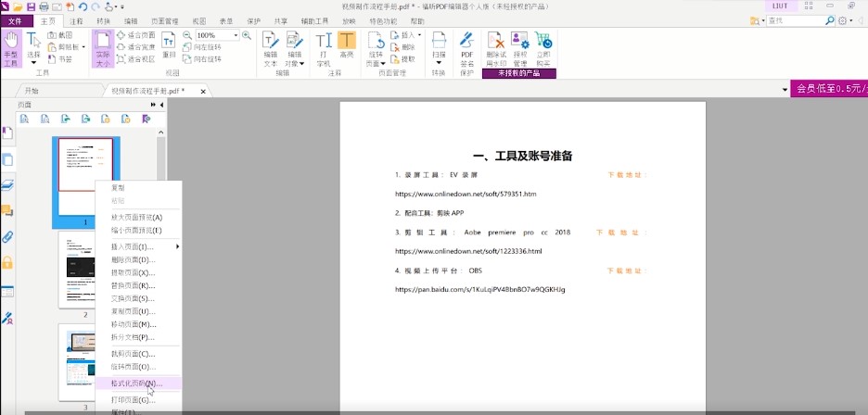Click the membership banner 会员低至0.5元
This screenshot has width=868, height=415.
829,89
